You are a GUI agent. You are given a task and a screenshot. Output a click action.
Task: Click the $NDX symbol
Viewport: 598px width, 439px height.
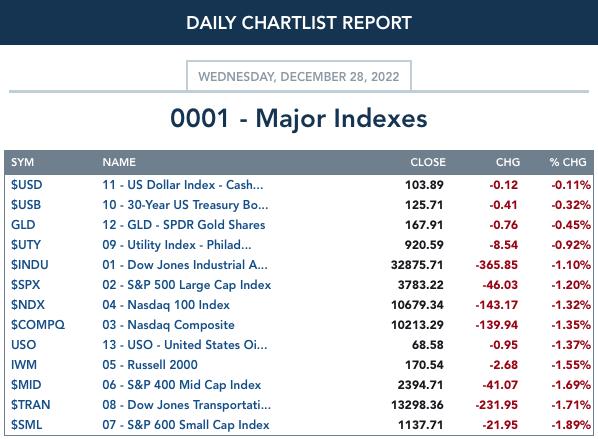27,305
